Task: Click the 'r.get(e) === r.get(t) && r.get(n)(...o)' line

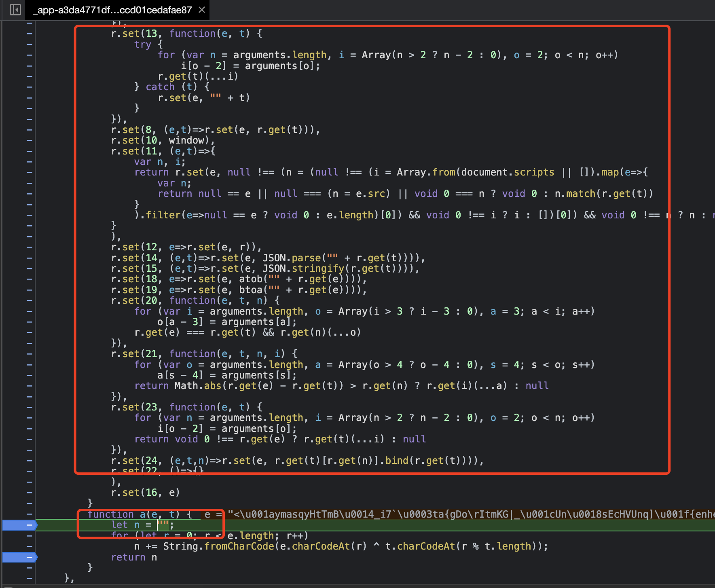Action: [x=247, y=332]
